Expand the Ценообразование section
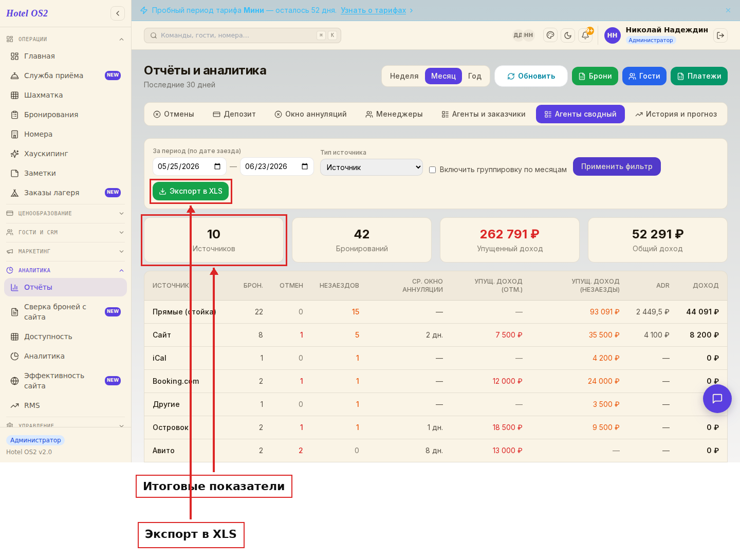The height and width of the screenshot is (560, 740). pos(65,213)
